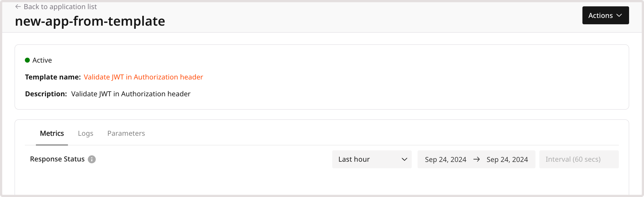Switch to the Logs tab
644x197 pixels.
tap(85, 133)
